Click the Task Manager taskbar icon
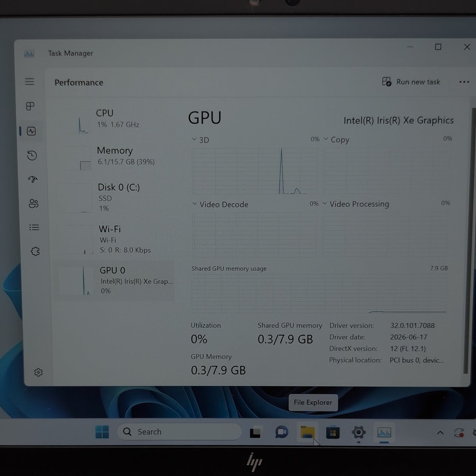 pyautogui.click(x=384, y=432)
